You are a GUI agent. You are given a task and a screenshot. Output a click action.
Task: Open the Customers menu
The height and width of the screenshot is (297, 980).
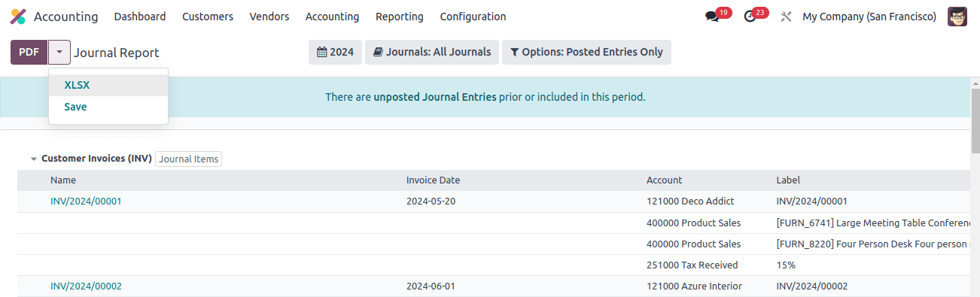pyautogui.click(x=208, y=17)
